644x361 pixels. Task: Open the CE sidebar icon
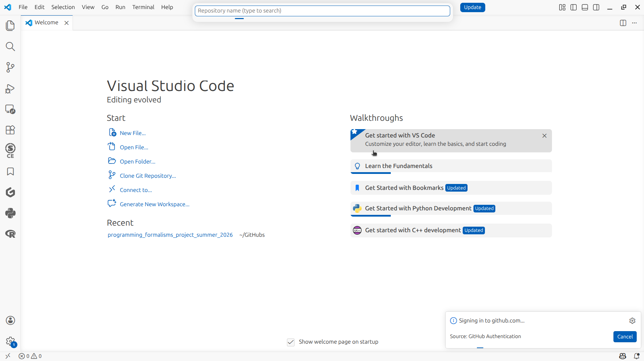[x=10, y=151]
